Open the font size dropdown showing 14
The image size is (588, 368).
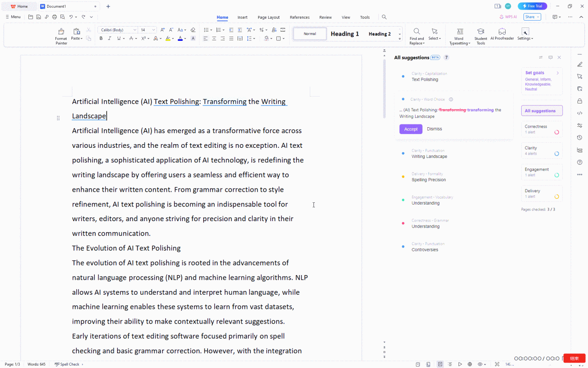tap(154, 30)
